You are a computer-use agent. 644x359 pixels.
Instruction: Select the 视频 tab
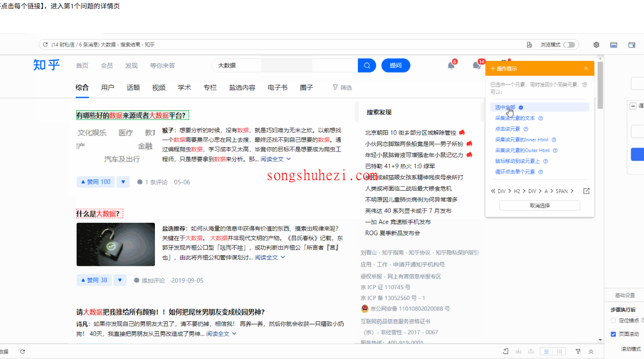(x=159, y=87)
